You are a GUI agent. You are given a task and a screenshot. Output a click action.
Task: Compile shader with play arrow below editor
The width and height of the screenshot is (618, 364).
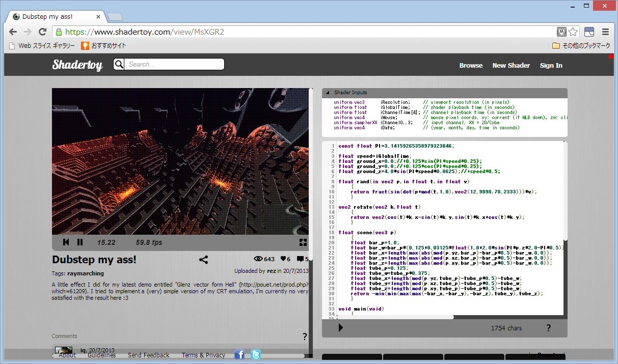pyautogui.click(x=341, y=328)
